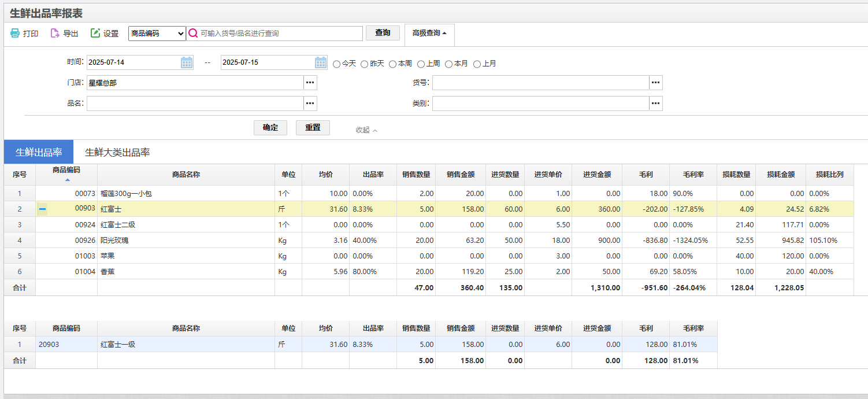
Task: Click the 毛利率 header in upper table
Action: coord(693,175)
